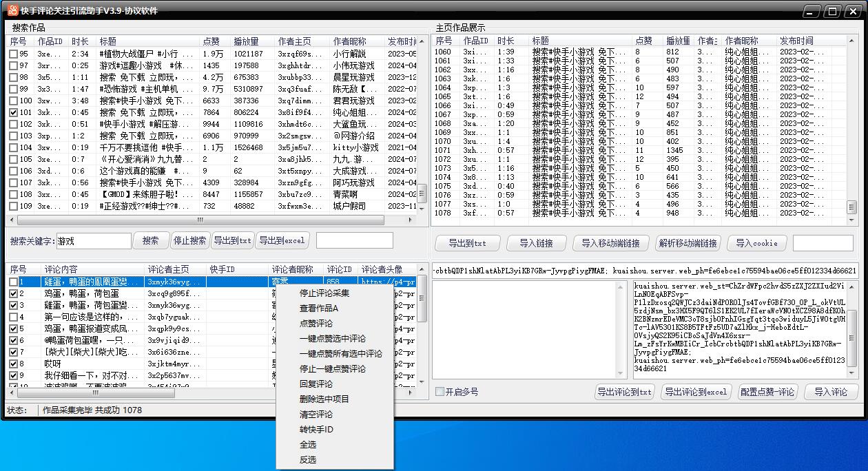Open 配置点赞+评论 settings
868x471 pixels.
coord(767,392)
